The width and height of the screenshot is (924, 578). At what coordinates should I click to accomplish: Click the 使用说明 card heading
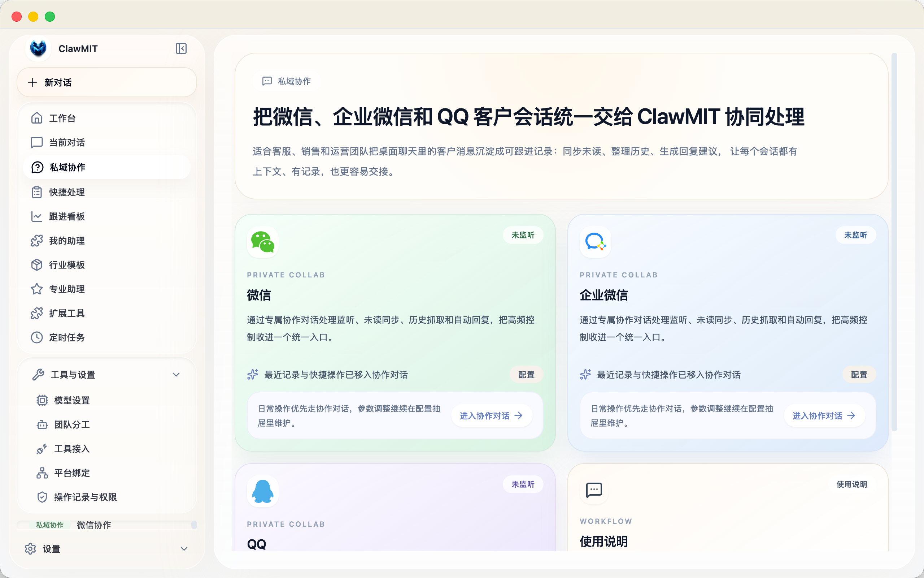[603, 541]
